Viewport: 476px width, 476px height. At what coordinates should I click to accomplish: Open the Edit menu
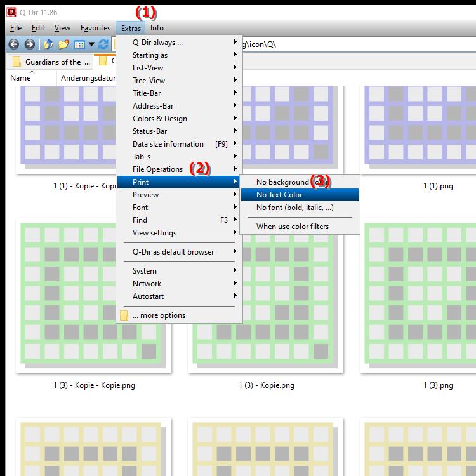pos(38,28)
